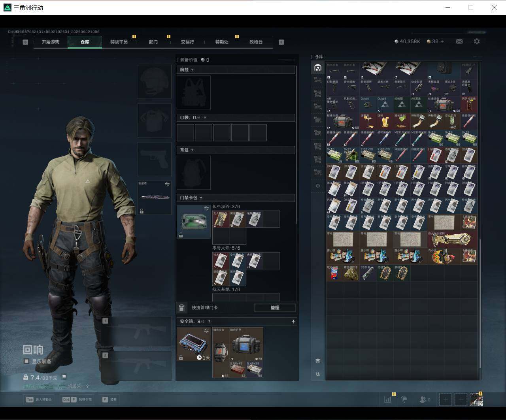Image resolution: width=506 pixels, height=420 pixels.
Task: Select the melee knife in its slot
Action: pos(154,198)
